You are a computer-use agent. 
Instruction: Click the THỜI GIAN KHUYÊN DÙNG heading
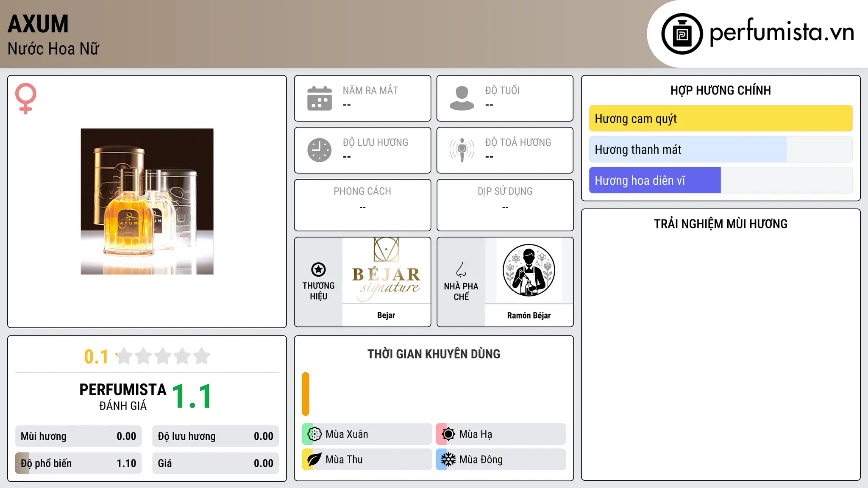(x=434, y=354)
